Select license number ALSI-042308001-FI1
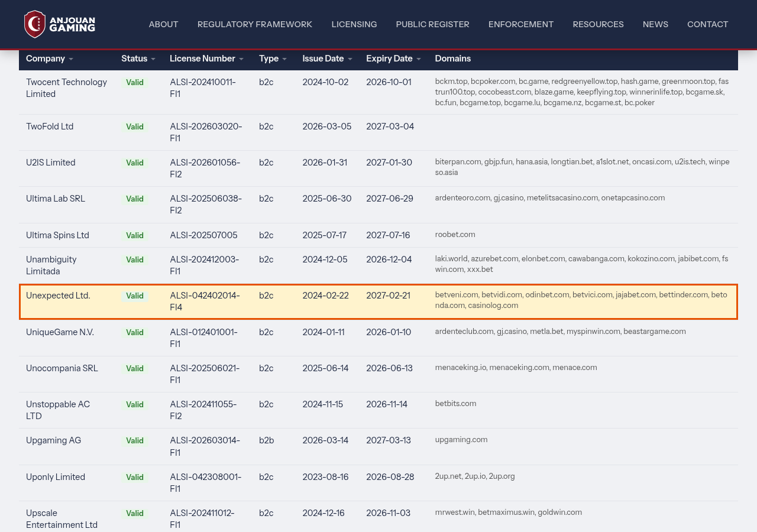757x532 pixels. (x=206, y=483)
